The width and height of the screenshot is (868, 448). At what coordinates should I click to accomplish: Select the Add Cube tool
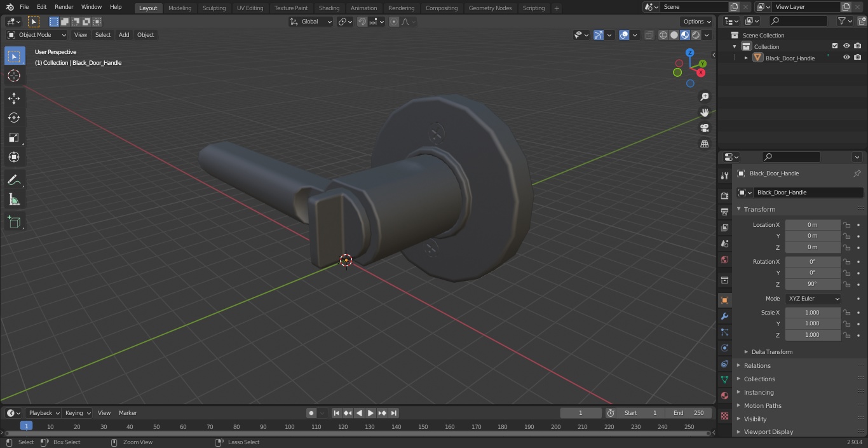click(14, 222)
